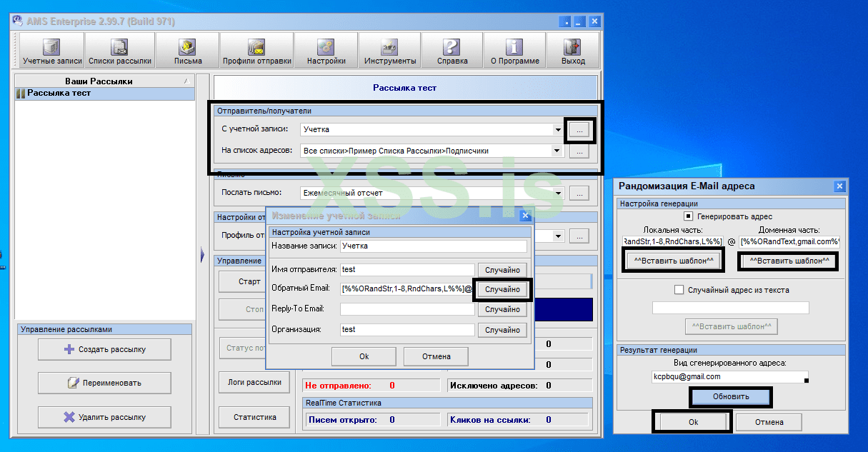Toggle Генерировать адрес checkbox
Image resolution: width=868 pixels, height=452 pixels.
pos(688,216)
